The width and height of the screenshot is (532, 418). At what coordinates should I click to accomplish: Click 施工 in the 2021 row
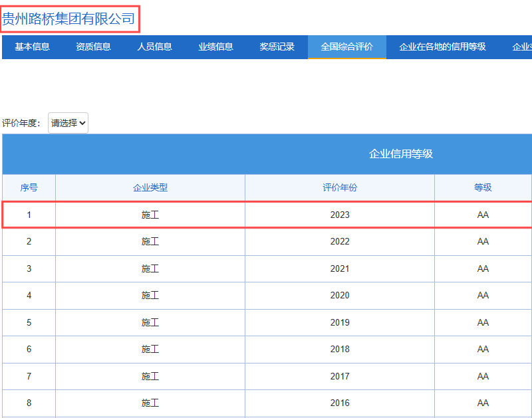(150, 269)
